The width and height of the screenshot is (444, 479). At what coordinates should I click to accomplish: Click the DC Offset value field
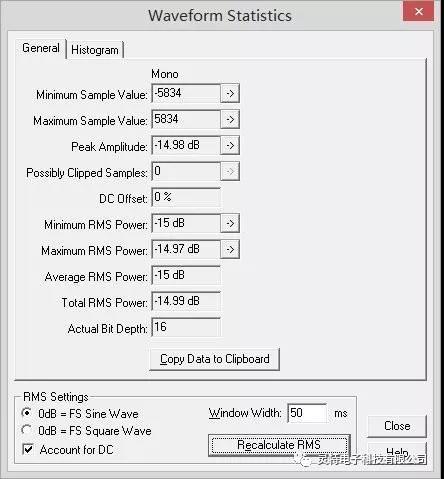coord(186,197)
